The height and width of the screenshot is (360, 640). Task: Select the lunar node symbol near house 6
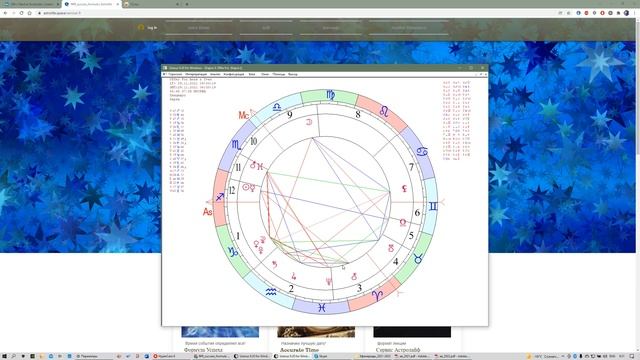(x=403, y=222)
